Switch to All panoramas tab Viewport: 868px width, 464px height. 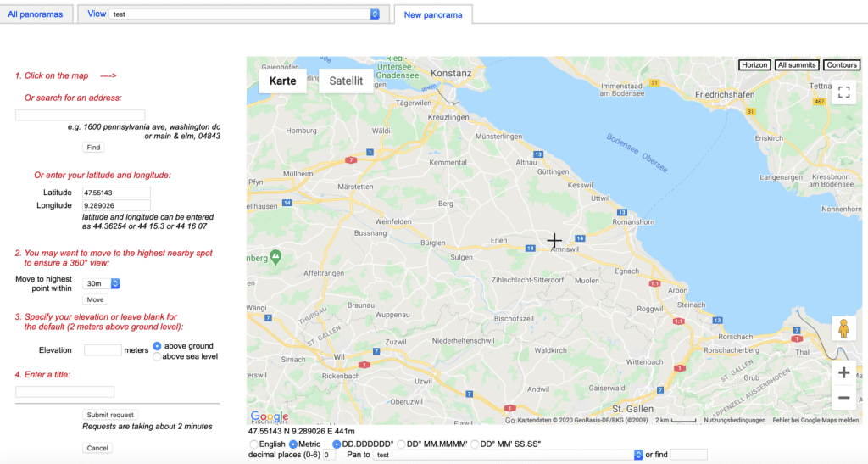click(x=36, y=14)
